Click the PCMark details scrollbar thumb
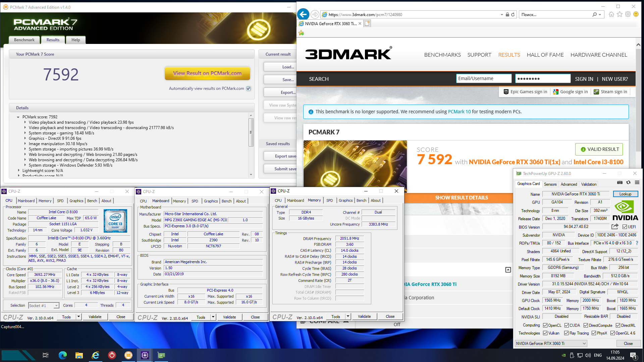The image size is (644, 362). [x=251, y=132]
